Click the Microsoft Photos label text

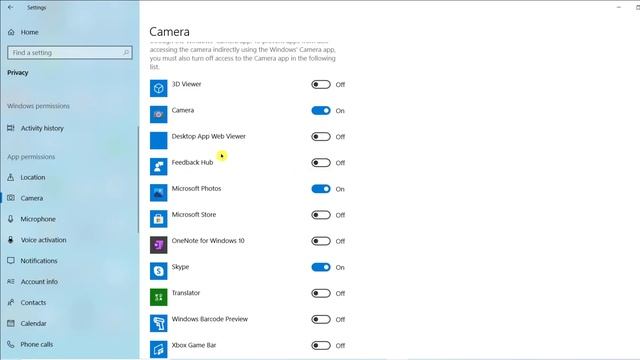click(196, 189)
